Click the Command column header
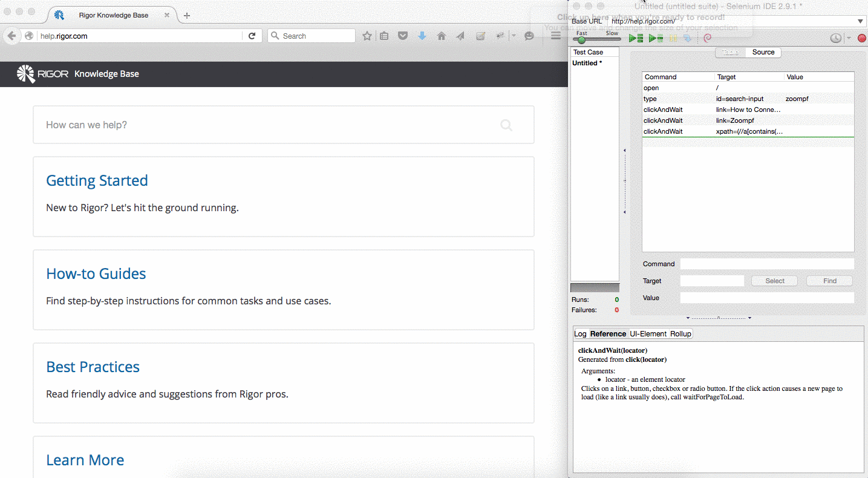 tap(678, 77)
